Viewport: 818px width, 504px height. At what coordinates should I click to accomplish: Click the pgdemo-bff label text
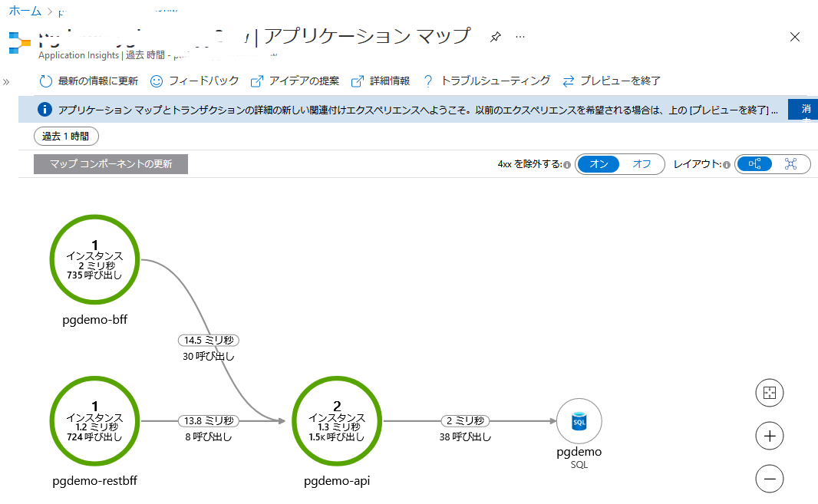pyautogui.click(x=94, y=319)
